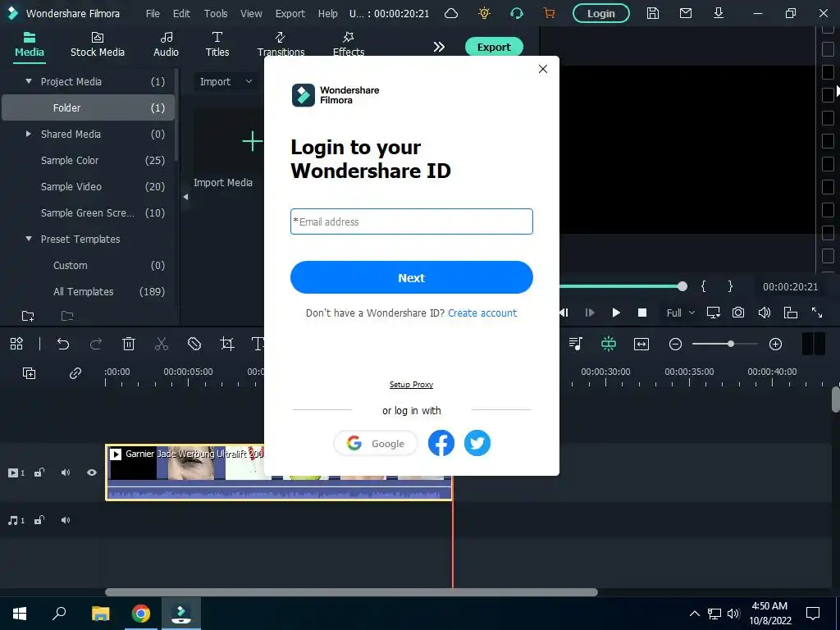Click the timeline zoom slider handle
The image size is (840, 630).
pyautogui.click(x=731, y=344)
